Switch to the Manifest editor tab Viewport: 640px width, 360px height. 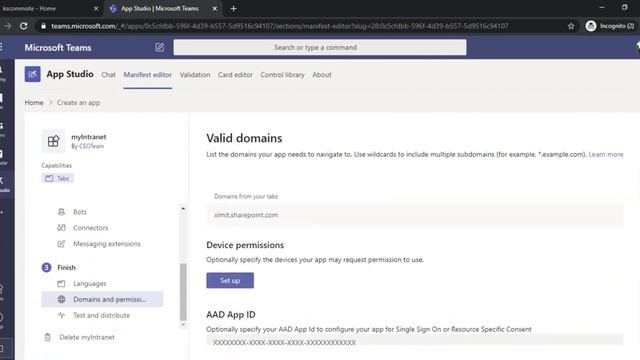tap(148, 75)
